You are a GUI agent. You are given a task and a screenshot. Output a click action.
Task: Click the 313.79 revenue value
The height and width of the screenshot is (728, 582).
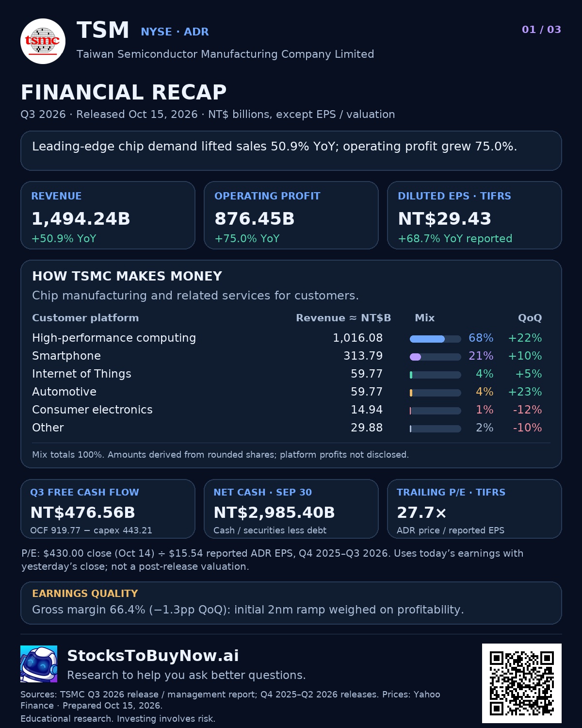363,356
